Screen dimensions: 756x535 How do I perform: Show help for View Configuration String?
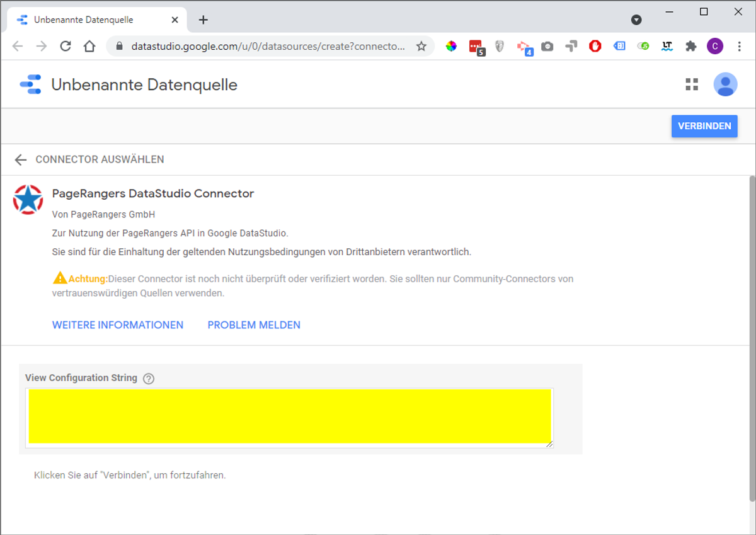[x=149, y=379]
